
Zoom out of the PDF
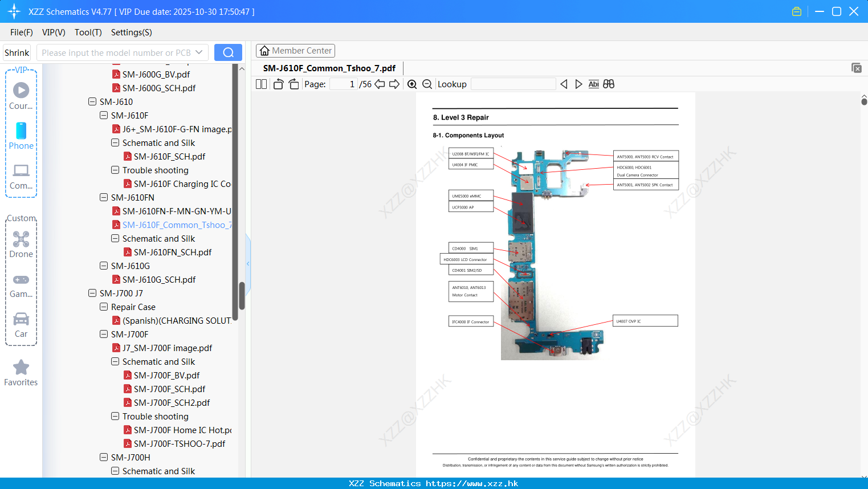427,84
